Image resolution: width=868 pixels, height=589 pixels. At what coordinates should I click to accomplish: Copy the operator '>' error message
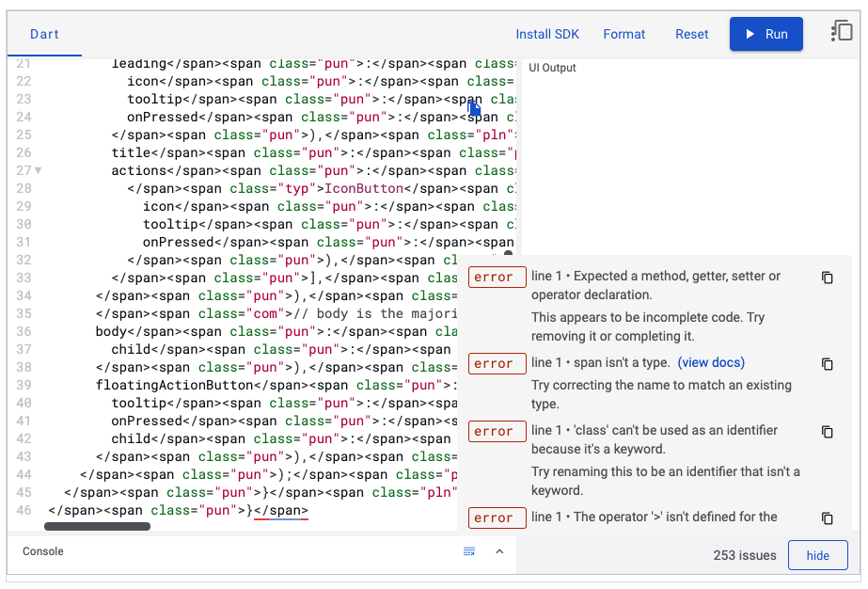click(827, 518)
